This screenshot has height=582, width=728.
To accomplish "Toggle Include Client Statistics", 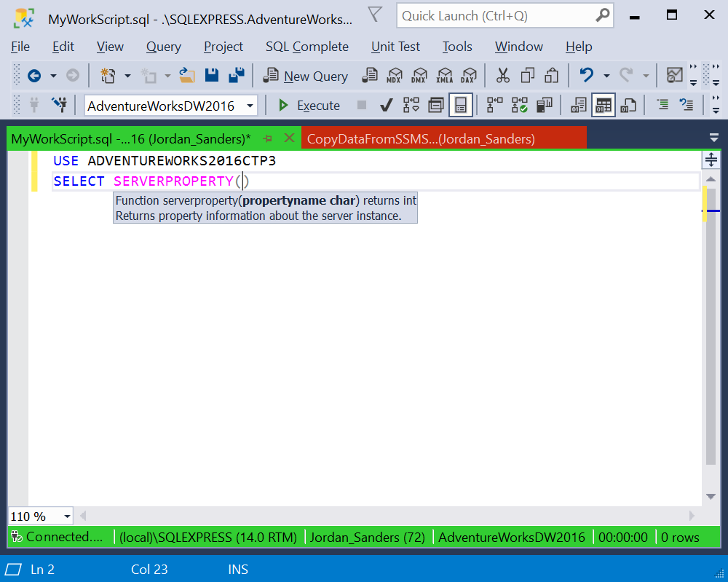I will [545, 106].
